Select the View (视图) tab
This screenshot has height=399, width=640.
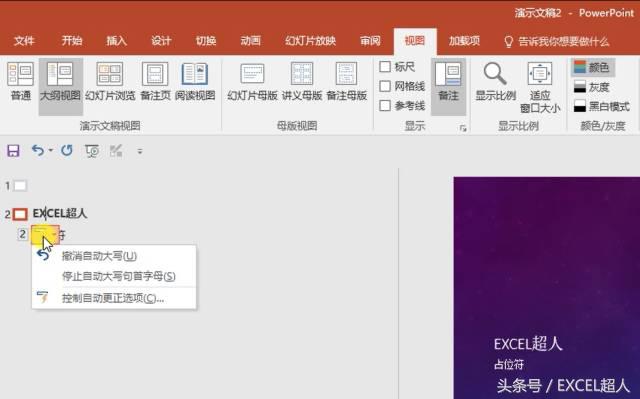[x=415, y=41]
